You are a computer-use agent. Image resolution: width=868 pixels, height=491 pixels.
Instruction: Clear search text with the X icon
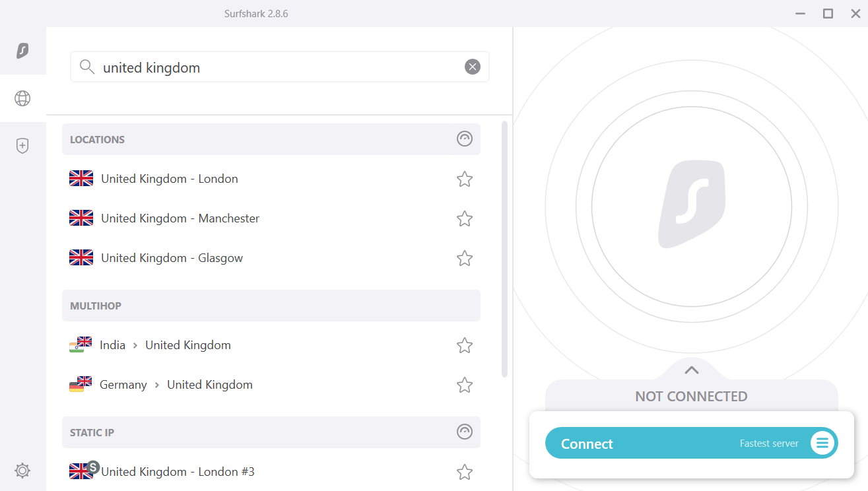pos(472,67)
